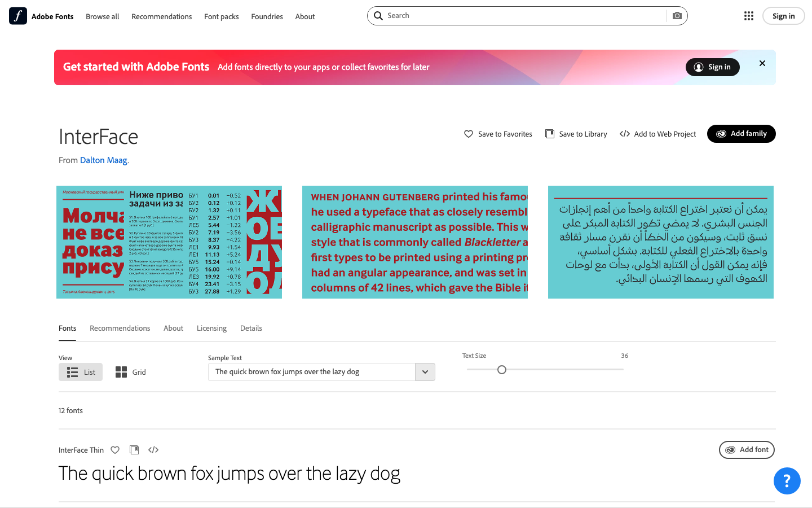Switch to List view
Viewport: 812px width, 508px height.
(x=81, y=372)
